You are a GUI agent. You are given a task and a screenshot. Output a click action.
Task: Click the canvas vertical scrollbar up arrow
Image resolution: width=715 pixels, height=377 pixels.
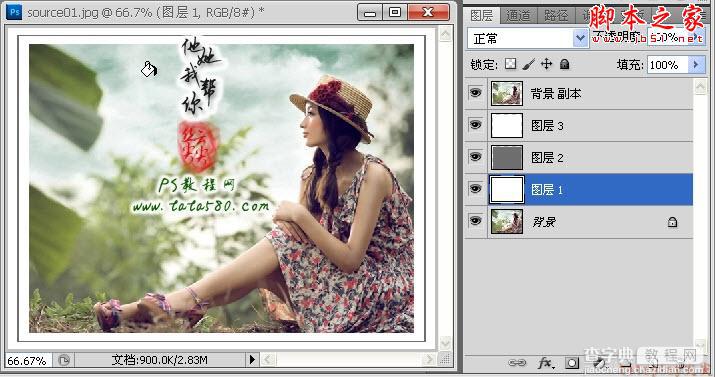[x=445, y=35]
